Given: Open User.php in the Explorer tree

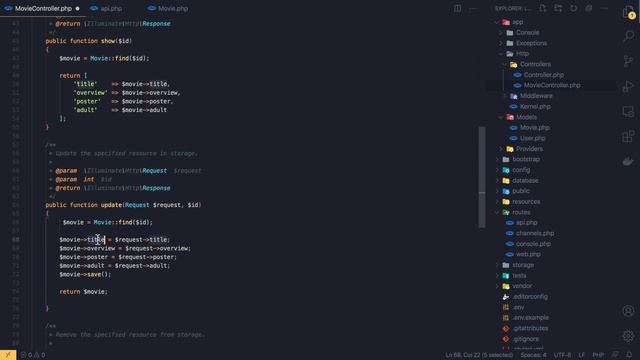Looking at the screenshot, I should pyautogui.click(x=532, y=138).
